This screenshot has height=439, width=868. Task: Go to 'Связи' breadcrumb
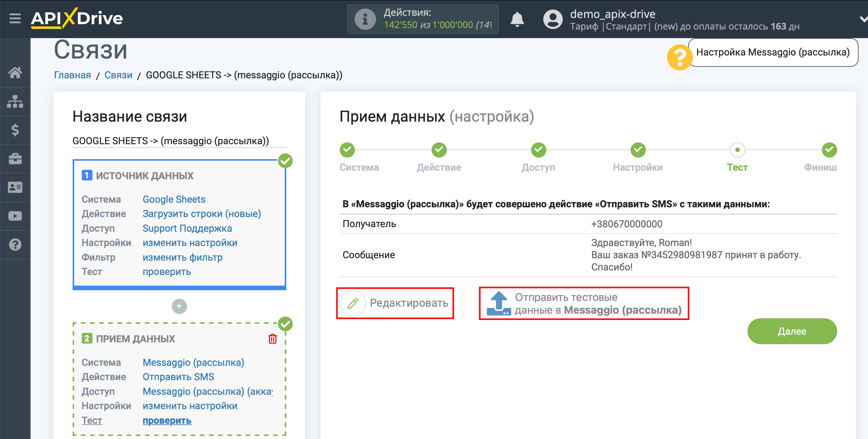118,75
